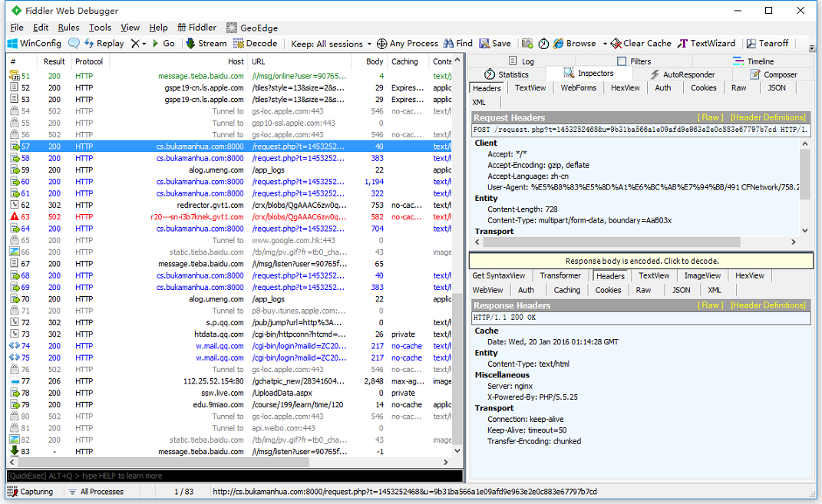Click the comment speech bubble icon
This screenshot has width=822, height=504.
(x=74, y=44)
